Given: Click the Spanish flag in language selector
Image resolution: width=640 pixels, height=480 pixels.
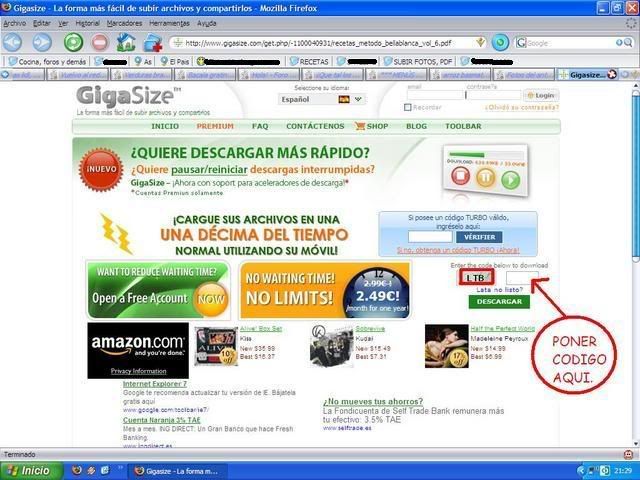Looking at the screenshot, I should tap(344, 99).
